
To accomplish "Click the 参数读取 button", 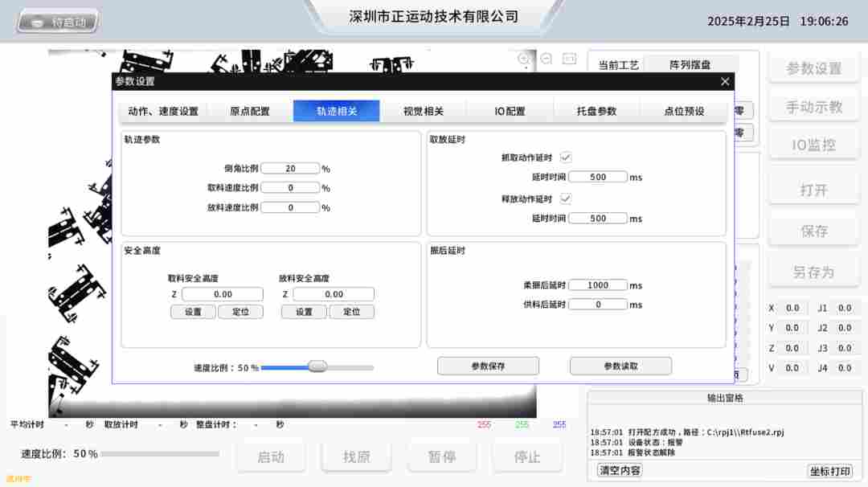I will point(620,366).
